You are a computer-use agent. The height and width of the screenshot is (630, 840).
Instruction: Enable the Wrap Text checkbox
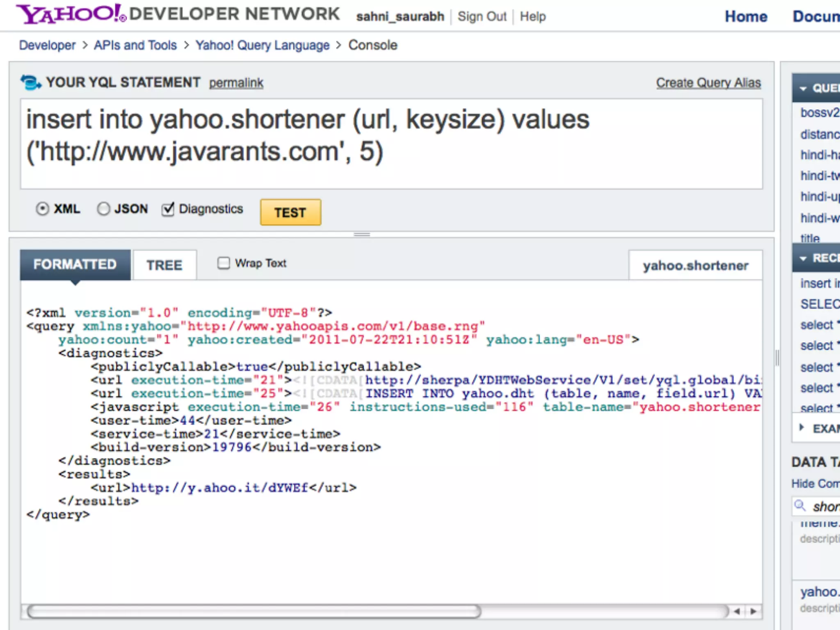224,263
